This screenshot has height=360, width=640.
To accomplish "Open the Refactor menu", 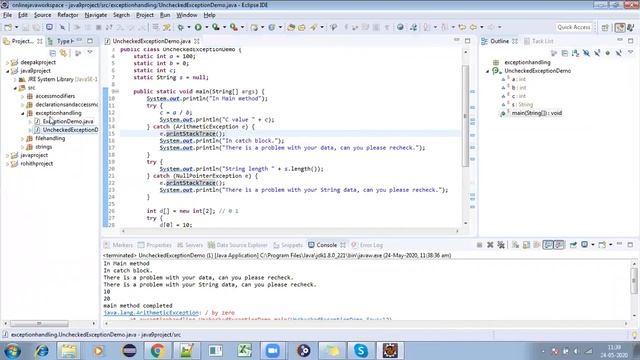I will (x=68, y=15).
